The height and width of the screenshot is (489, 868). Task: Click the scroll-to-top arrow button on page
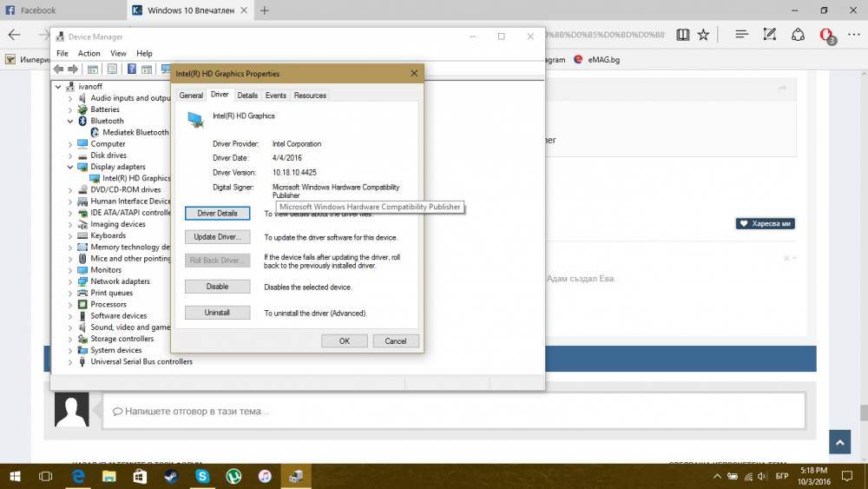(839, 442)
